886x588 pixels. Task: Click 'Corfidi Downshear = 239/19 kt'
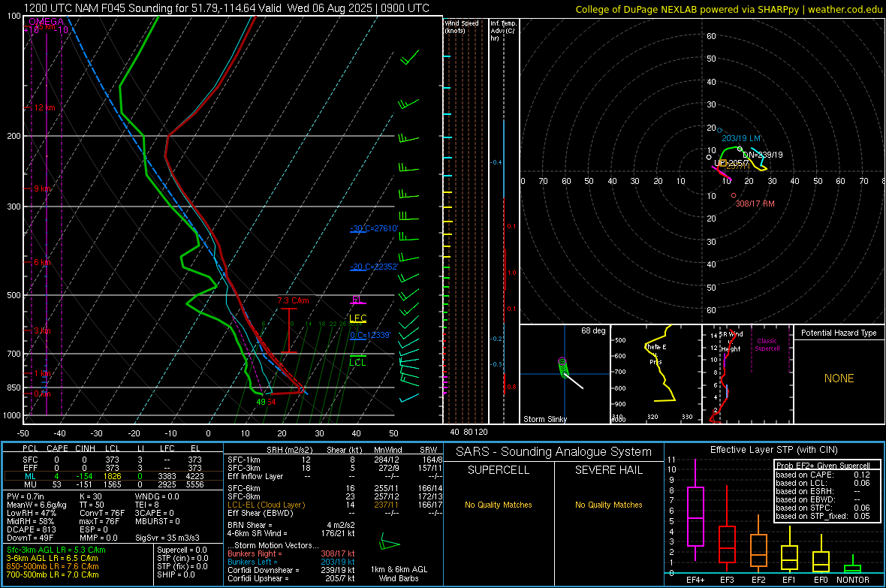point(291,570)
